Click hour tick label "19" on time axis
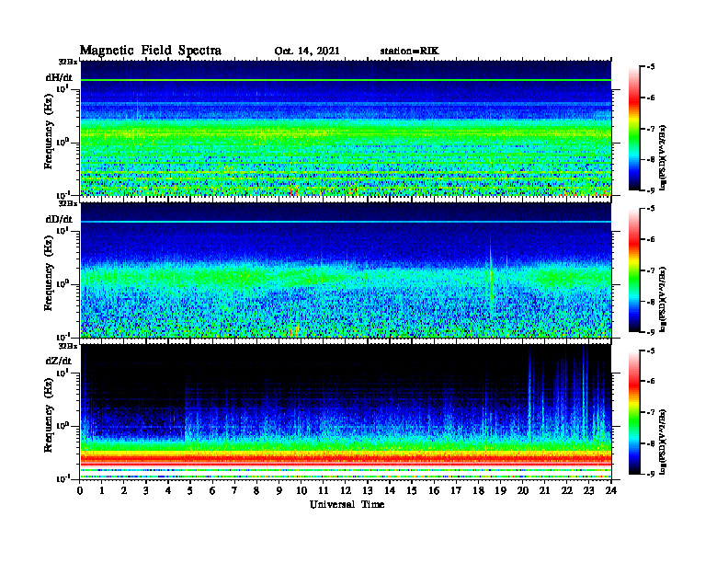Image resolution: width=728 pixels, height=563 pixels. click(500, 490)
